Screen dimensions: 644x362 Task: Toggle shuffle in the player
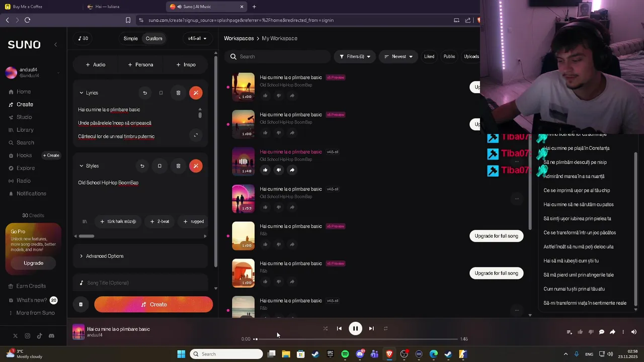tap(325, 328)
